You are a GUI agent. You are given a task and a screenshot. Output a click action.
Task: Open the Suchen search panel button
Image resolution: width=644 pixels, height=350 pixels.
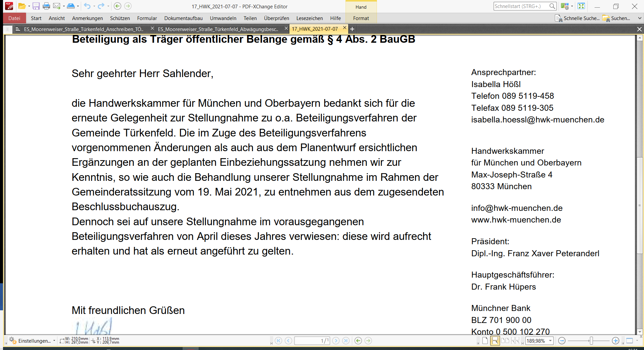(x=616, y=18)
